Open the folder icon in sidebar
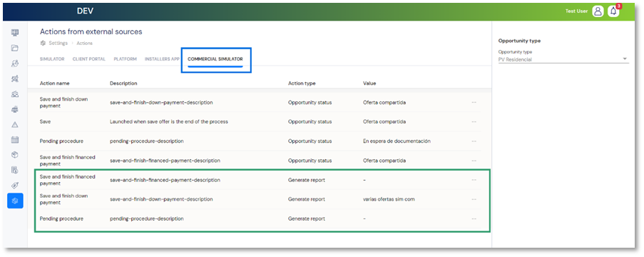The height and width of the screenshot is (257, 644). 15,48
